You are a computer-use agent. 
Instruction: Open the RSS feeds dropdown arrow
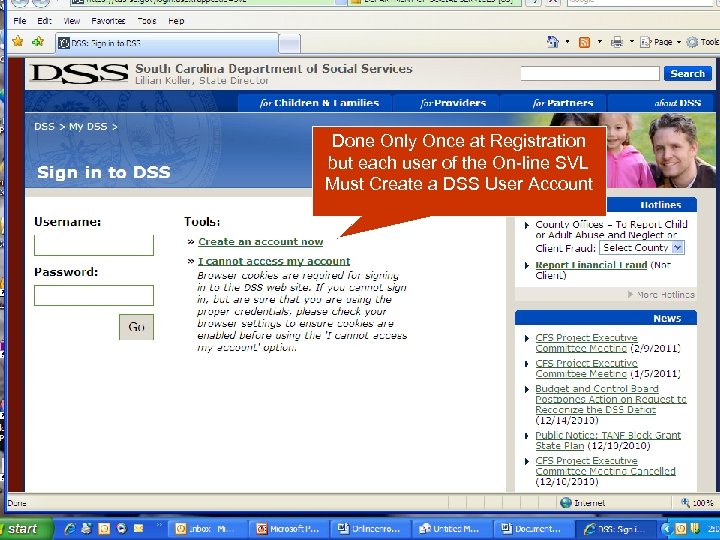pyautogui.click(x=599, y=42)
